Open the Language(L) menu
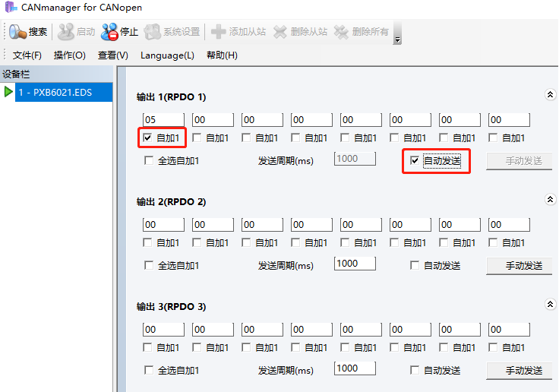The height and width of the screenshot is (392, 559). 167,55
